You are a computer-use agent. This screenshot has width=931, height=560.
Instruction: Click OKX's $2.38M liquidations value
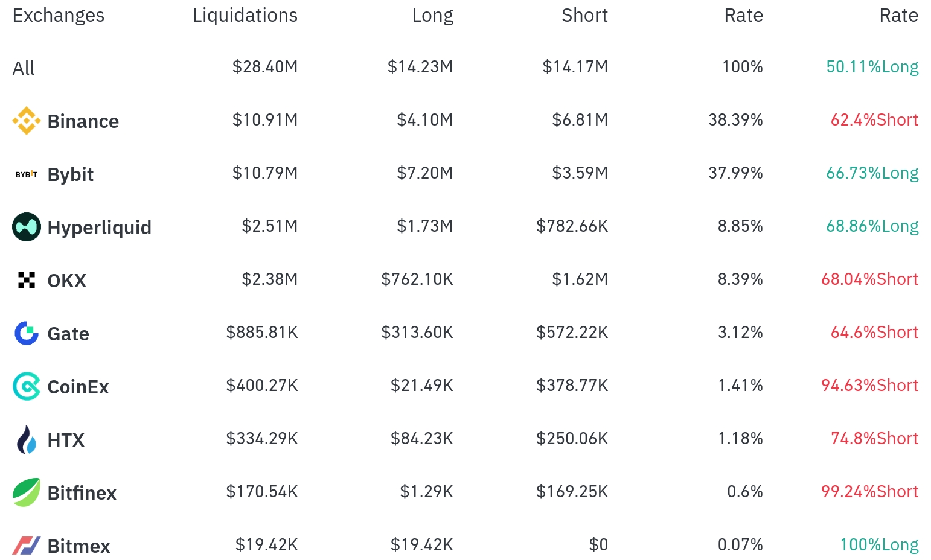click(269, 279)
